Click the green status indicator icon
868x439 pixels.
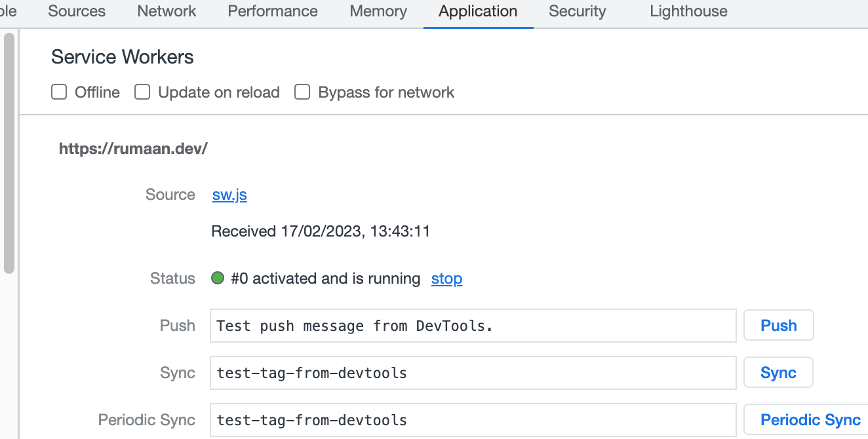218,278
